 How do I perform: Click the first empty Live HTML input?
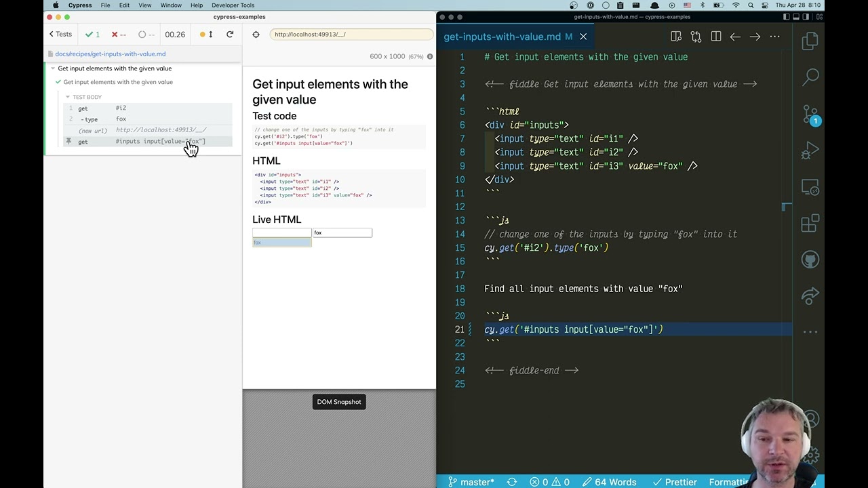coord(281,232)
